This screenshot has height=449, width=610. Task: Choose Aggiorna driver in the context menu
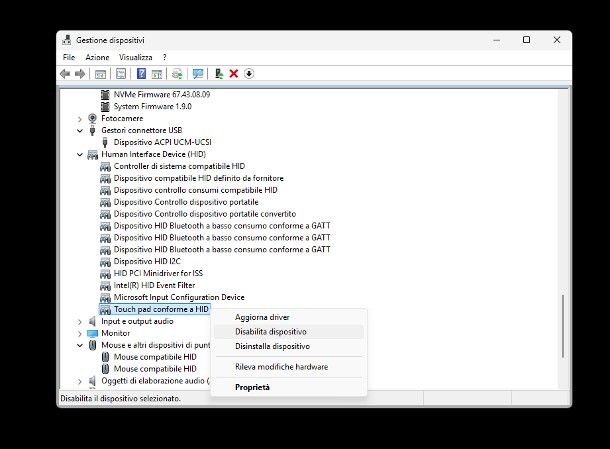(x=288, y=317)
